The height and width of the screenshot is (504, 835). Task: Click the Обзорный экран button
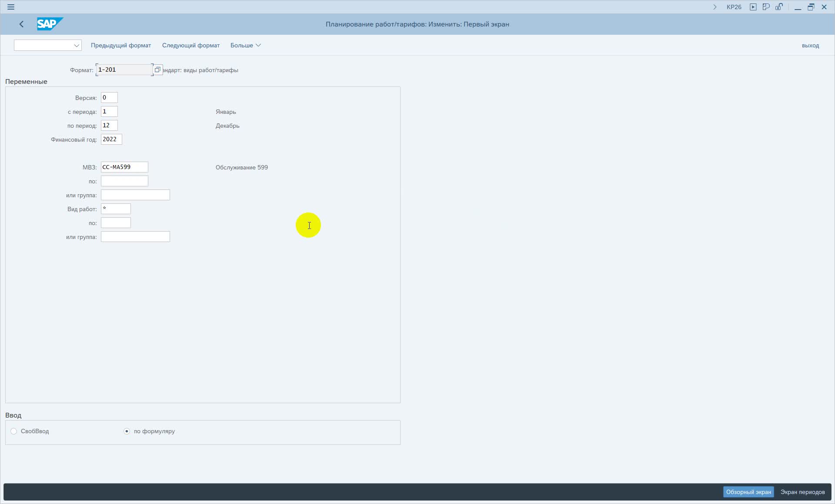coord(748,492)
